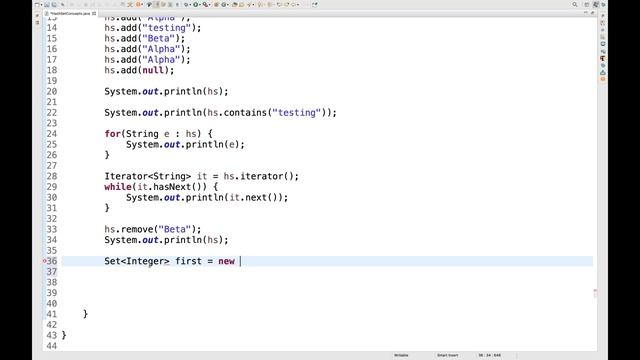This screenshot has width=640, height=360.
Task: Click the Open Perspective icon
Action: [587, 4]
